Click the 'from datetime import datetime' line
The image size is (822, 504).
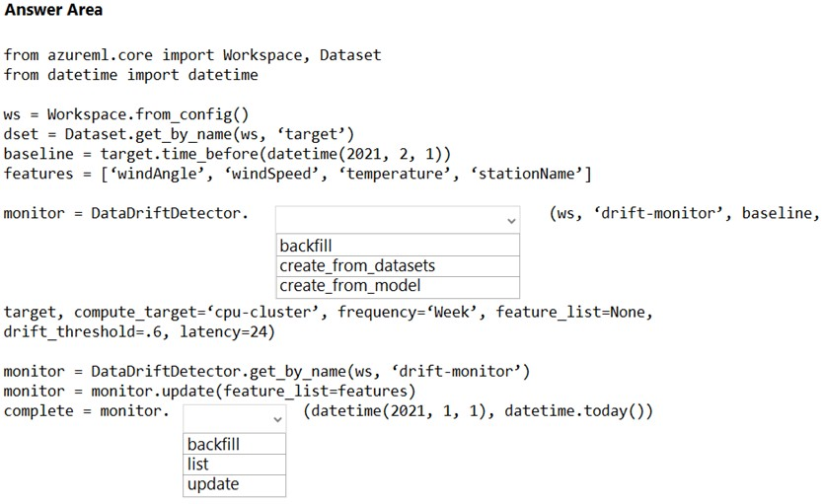tap(130, 75)
